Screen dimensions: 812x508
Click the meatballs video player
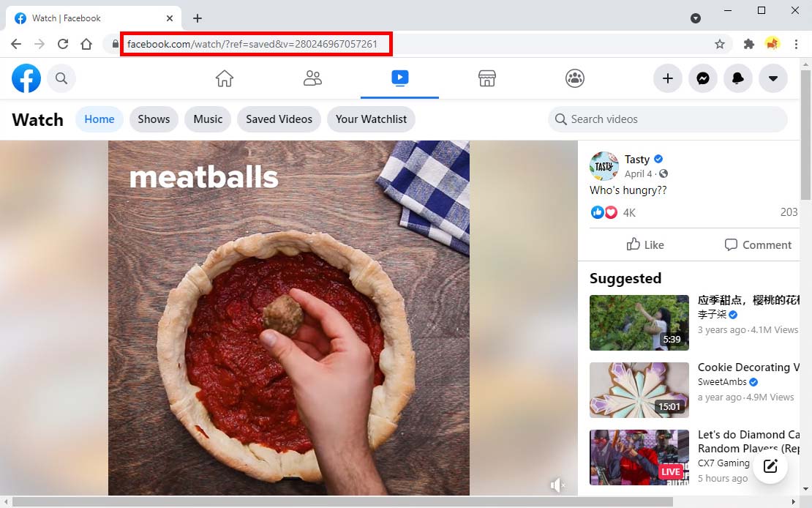(x=289, y=318)
